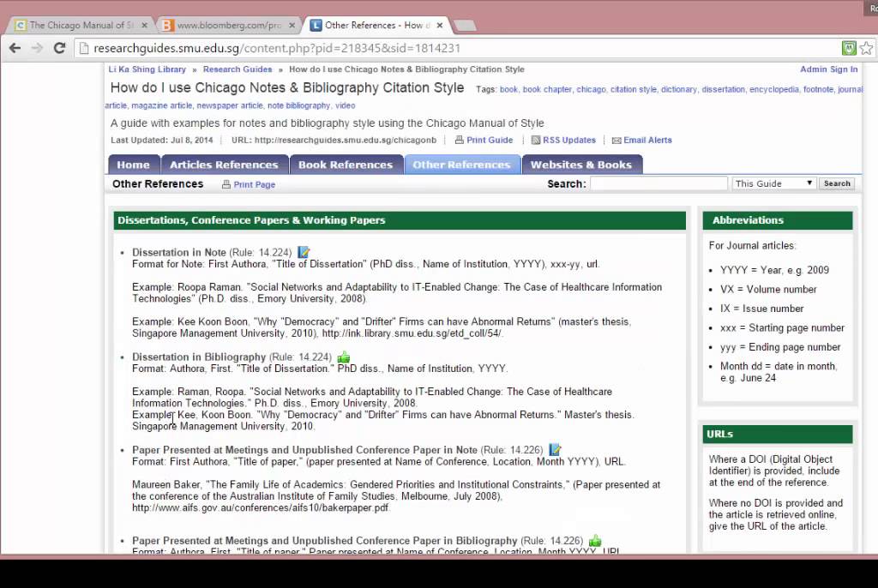Click thumbs-up icon beside Dissertation in Bibliography
The height and width of the screenshot is (588, 878).
pyautogui.click(x=344, y=357)
